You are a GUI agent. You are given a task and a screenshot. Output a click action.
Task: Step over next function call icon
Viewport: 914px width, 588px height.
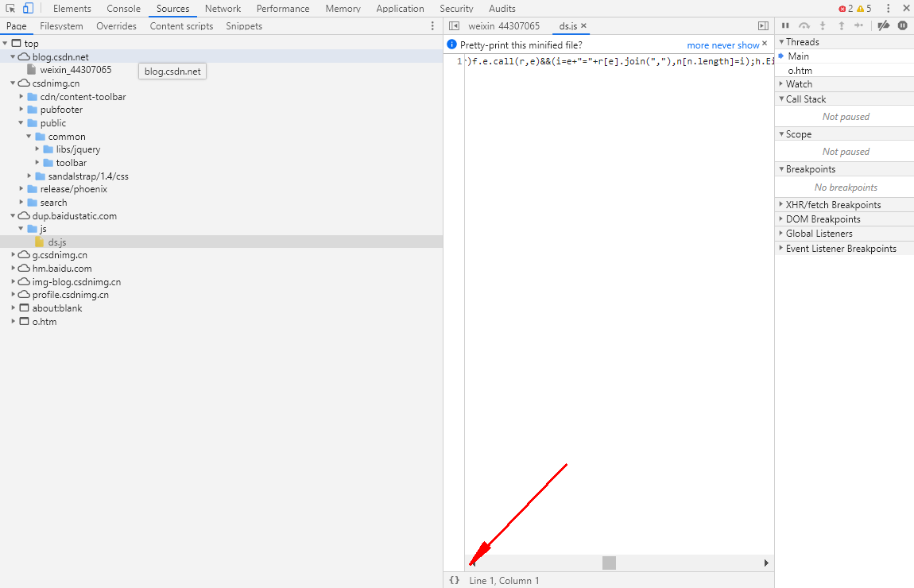click(804, 25)
